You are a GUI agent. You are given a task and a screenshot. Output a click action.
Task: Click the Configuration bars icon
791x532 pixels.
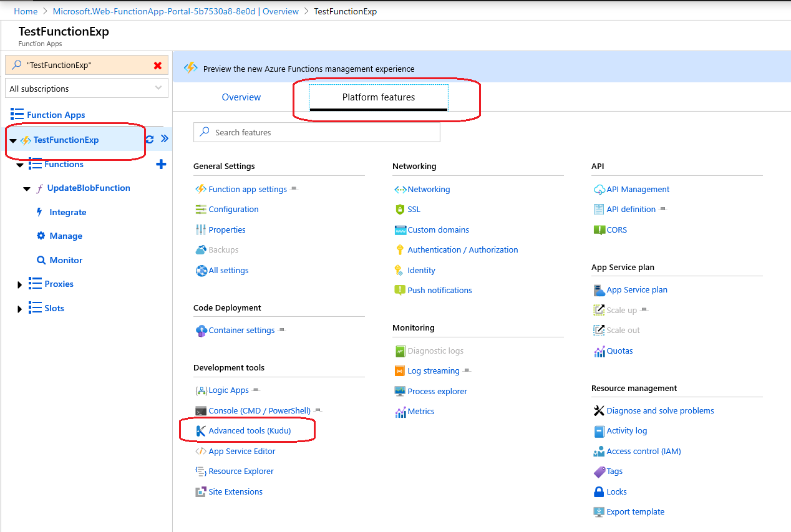201,210
